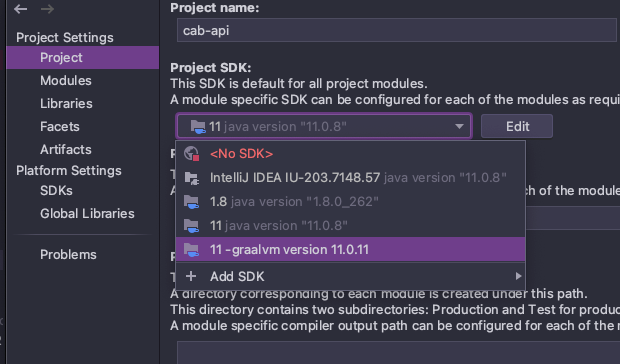Select 11 - graalvm version 11.0.11
The width and height of the screenshot is (620, 364).
(x=351, y=249)
